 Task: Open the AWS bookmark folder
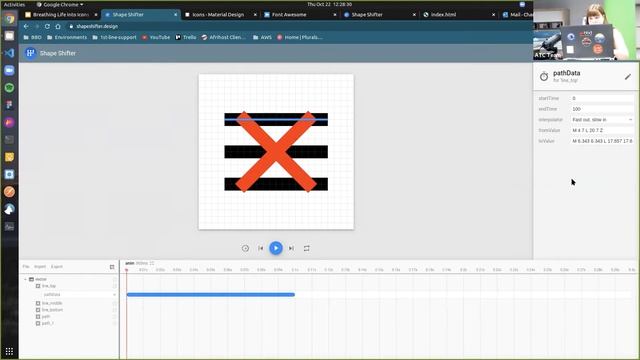click(x=262, y=37)
